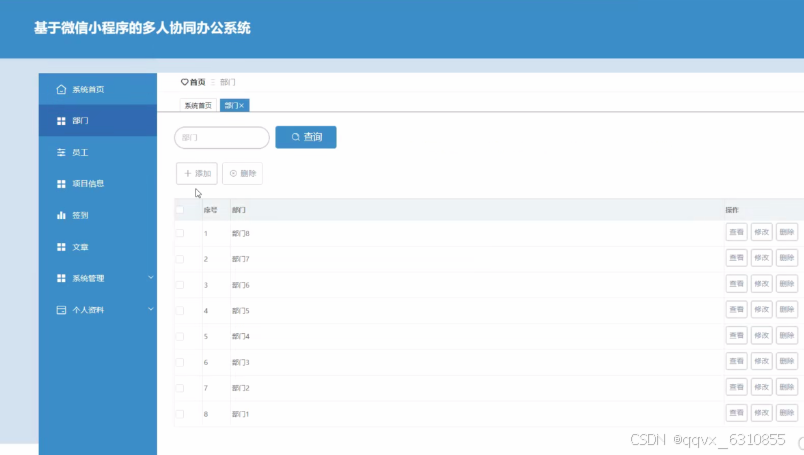Focus the 部门 search input field
The image size is (804, 455).
(222, 137)
